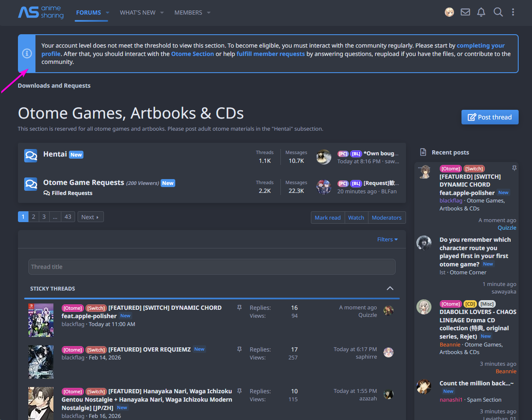This screenshot has width=532, height=420.
Task: Open 'Do you remember which character route' post
Action: 475,252
